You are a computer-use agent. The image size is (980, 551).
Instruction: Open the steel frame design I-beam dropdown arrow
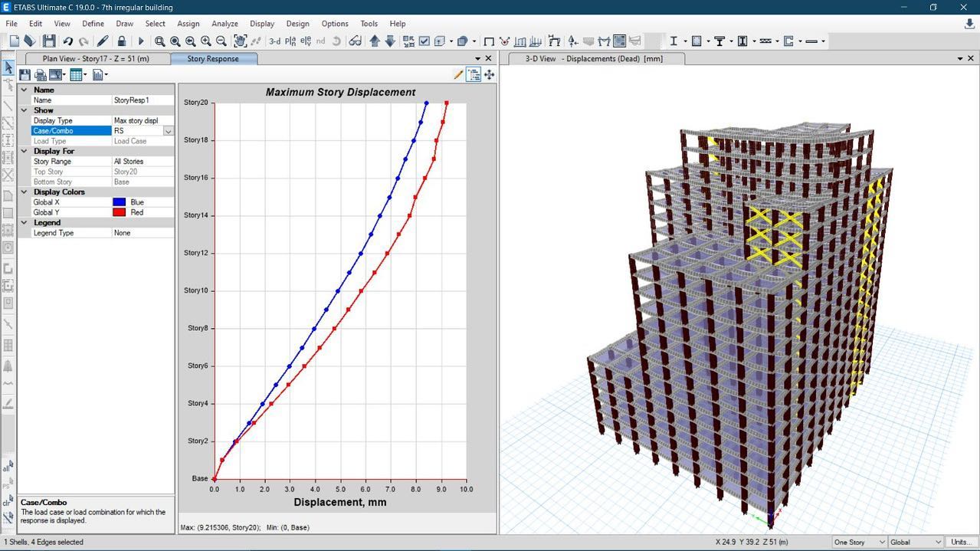click(x=686, y=41)
